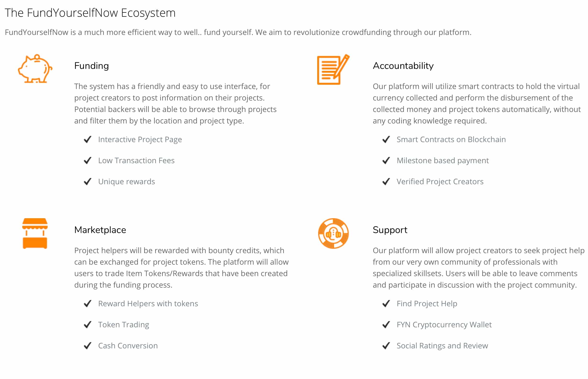This screenshot has width=588, height=379.
Task: Select the Funding section heading
Action: (x=92, y=66)
